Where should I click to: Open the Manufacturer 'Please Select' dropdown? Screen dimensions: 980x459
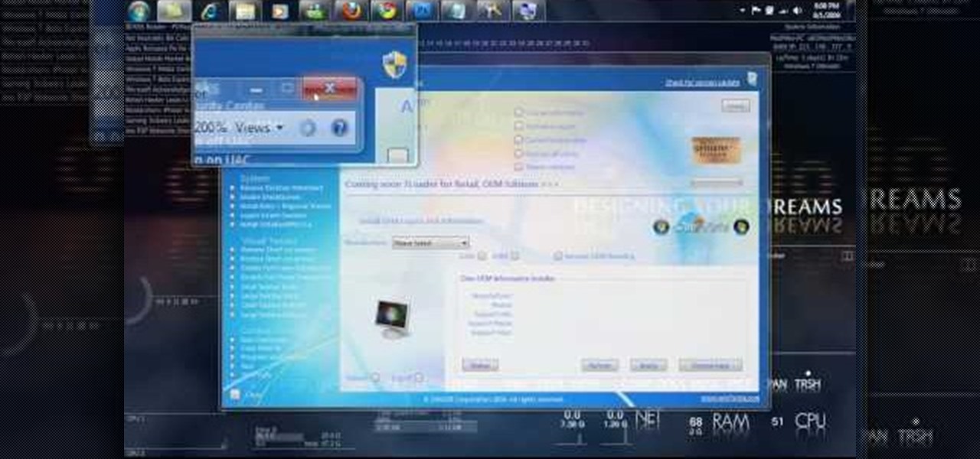click(430, 243)
